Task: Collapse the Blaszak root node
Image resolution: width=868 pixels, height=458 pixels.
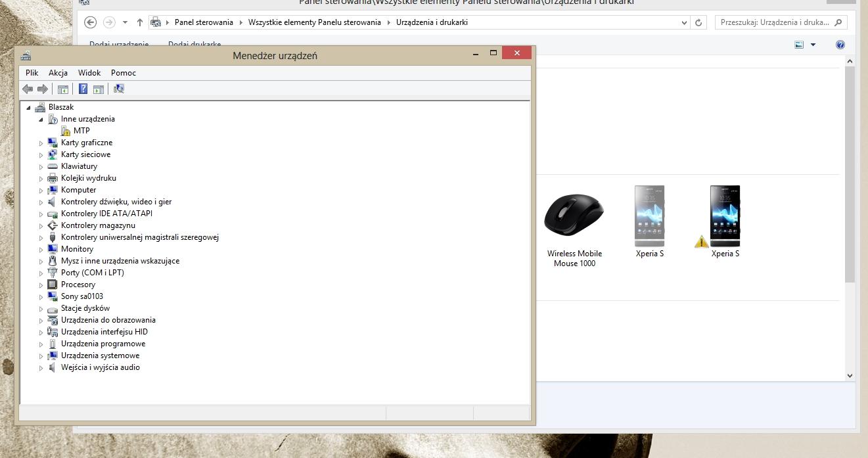Action: 28,107
